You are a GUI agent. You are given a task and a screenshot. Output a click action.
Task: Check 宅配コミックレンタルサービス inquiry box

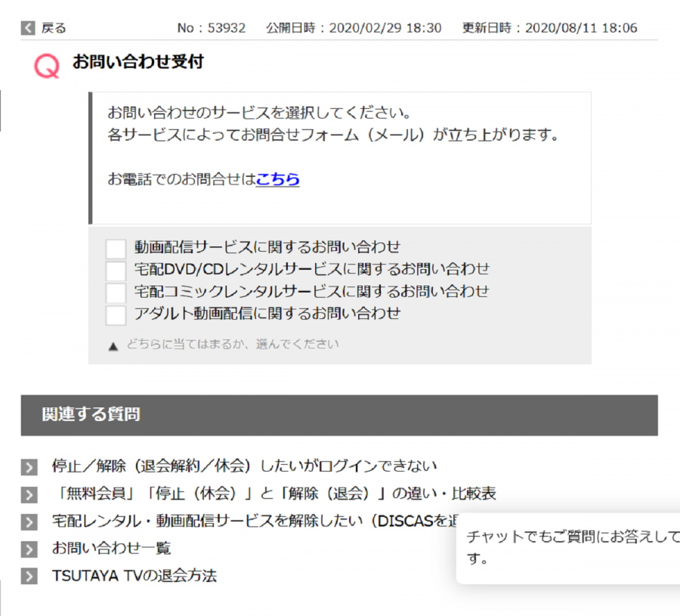click(116, 293)
